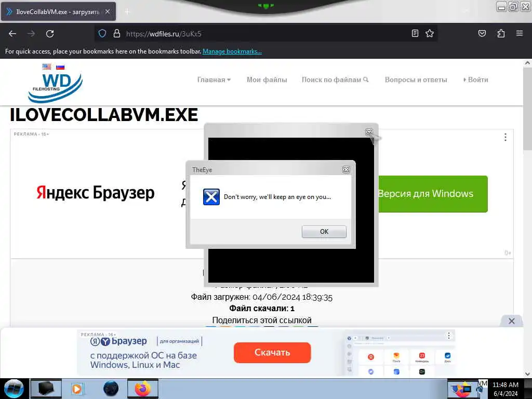Close the bottom banner ad
Screen dimensions: 532x399
[x=512, y=321]
